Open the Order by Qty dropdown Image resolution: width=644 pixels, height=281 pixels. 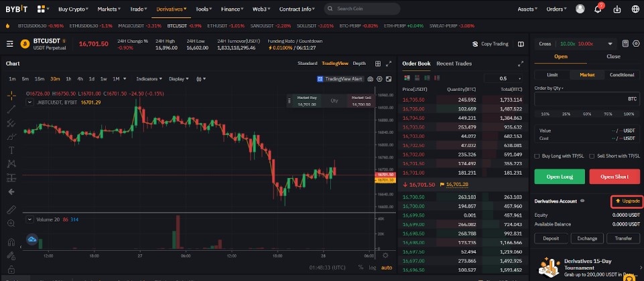click(x=549, y=88)
